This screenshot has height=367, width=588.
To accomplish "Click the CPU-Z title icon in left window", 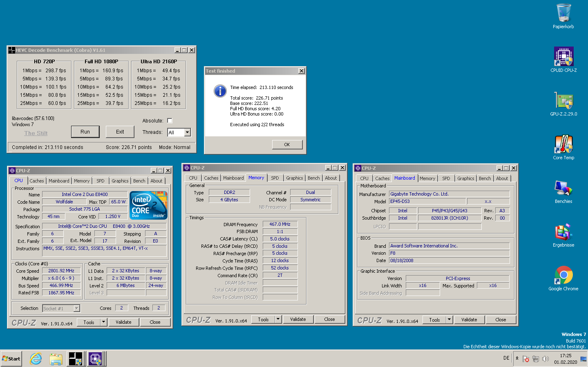I will coord(12,171).
